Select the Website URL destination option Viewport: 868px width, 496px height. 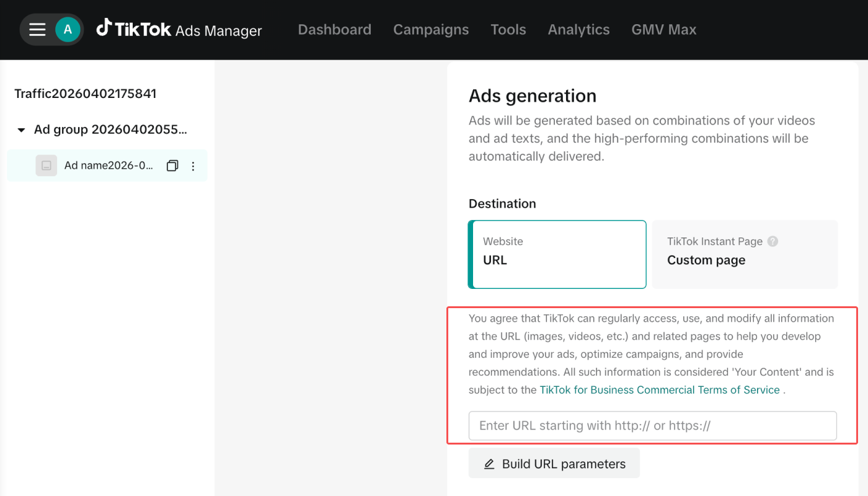click(x=557, y=254)
